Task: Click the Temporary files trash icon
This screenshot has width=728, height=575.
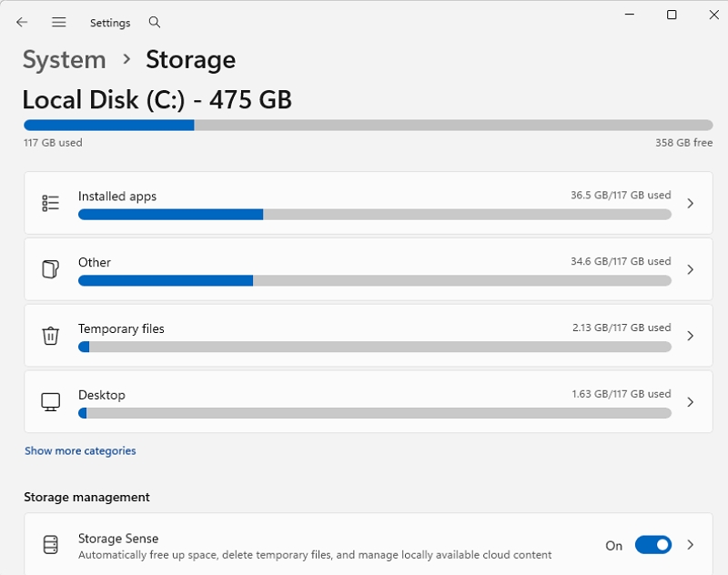Action: point(51,336)
